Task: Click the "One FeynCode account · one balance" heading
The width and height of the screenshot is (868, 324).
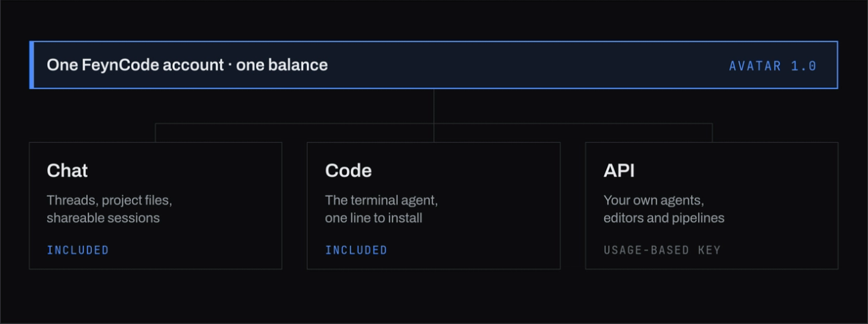Action: pyautogui.click(x=187, y=66)
